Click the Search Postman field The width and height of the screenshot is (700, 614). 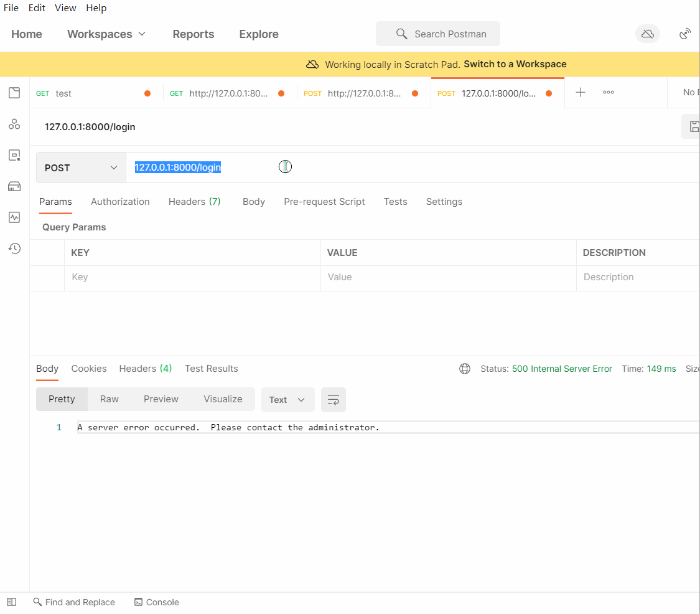438,34
